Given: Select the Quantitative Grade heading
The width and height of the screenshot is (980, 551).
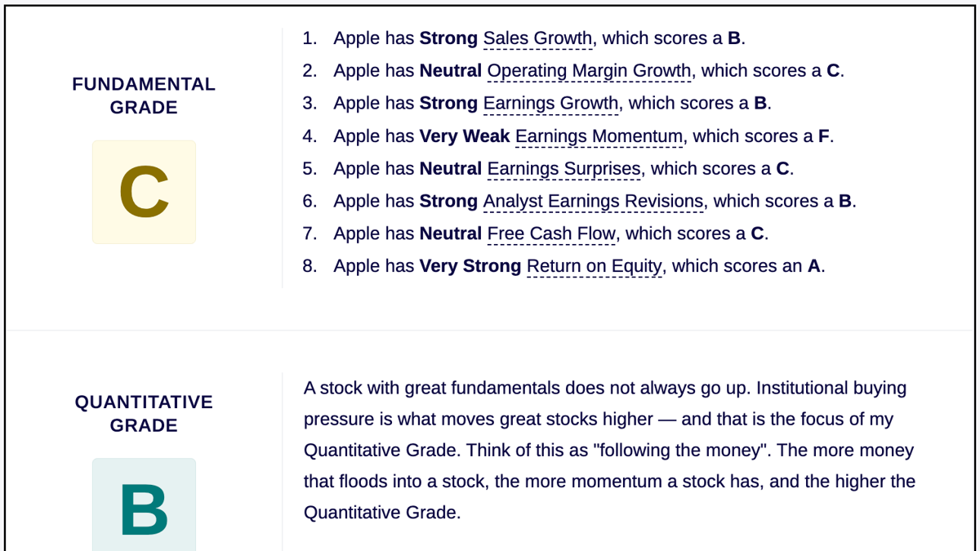Looking at the screenshot, I should [x=144, y=414].
